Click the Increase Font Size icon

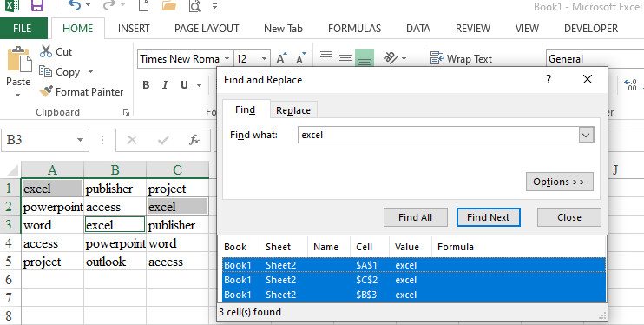coord(281,58)
